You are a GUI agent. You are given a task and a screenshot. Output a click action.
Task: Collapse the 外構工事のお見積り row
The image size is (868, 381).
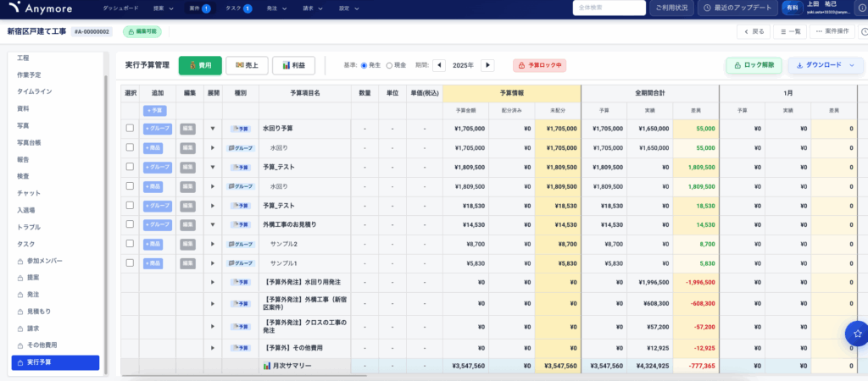(x=213, y=225)
